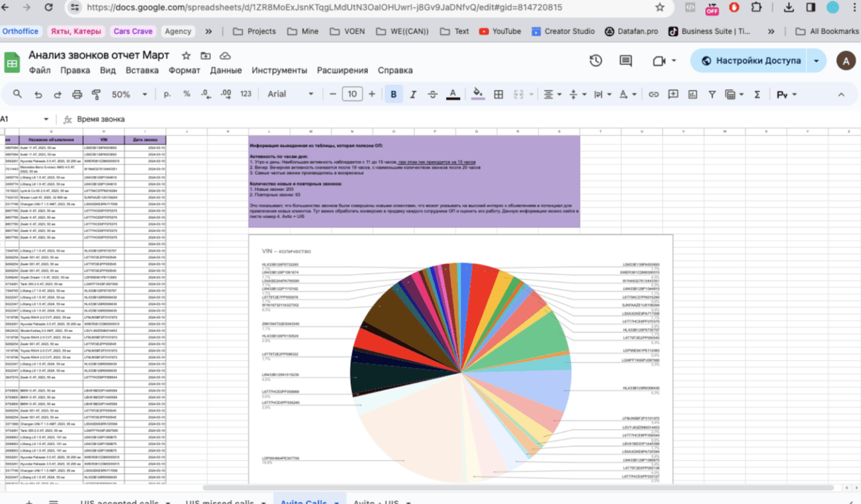The height and width of the screenshot is (504, 861).
Task: Add a comment via toolbar icon
Action: 673,94
